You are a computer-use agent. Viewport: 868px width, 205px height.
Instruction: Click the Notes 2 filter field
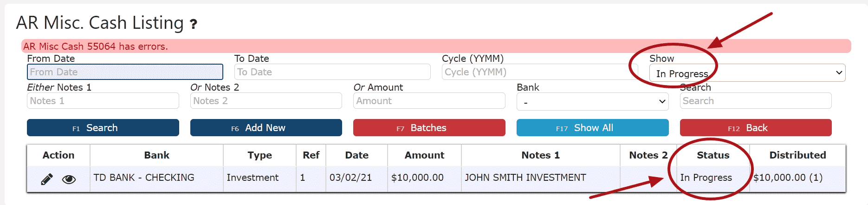click(x=266, y=101)
